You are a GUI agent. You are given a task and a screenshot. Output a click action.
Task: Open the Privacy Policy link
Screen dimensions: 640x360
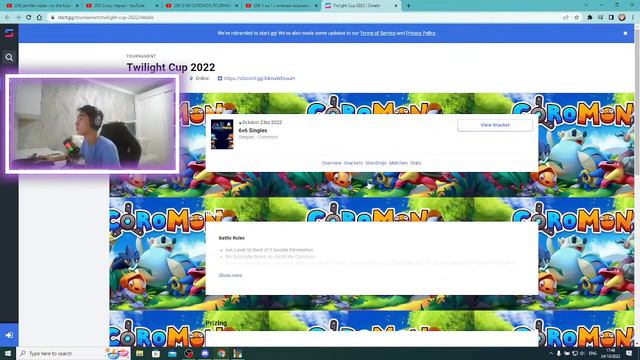point(420,33)
